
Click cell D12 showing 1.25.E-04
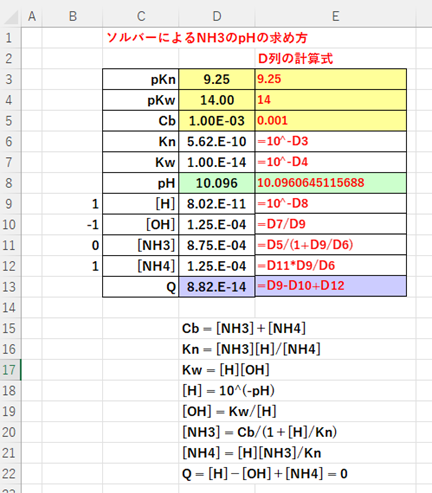(217, 266)
